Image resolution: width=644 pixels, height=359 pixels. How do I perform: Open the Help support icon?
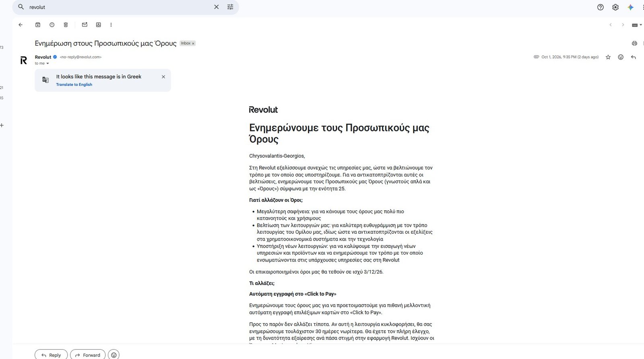601,7
